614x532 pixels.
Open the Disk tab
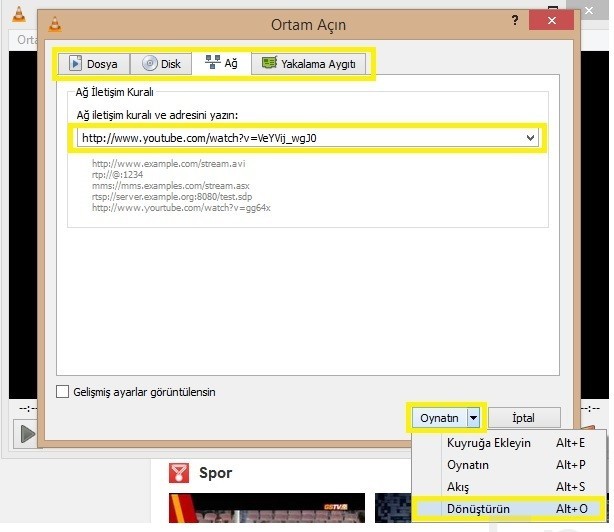(x=161, y=64)
